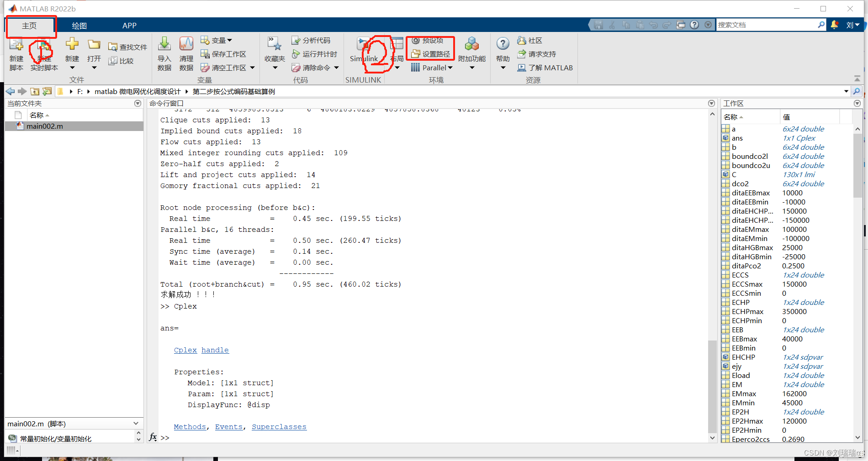Click the New Script icon (新建脚本)
The image size is (868, 461).
pyautogui.click(x=16, y=54)
